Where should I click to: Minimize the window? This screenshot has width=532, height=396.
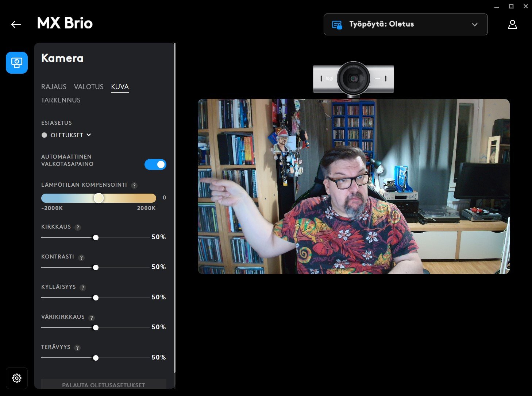coord(497,7)
